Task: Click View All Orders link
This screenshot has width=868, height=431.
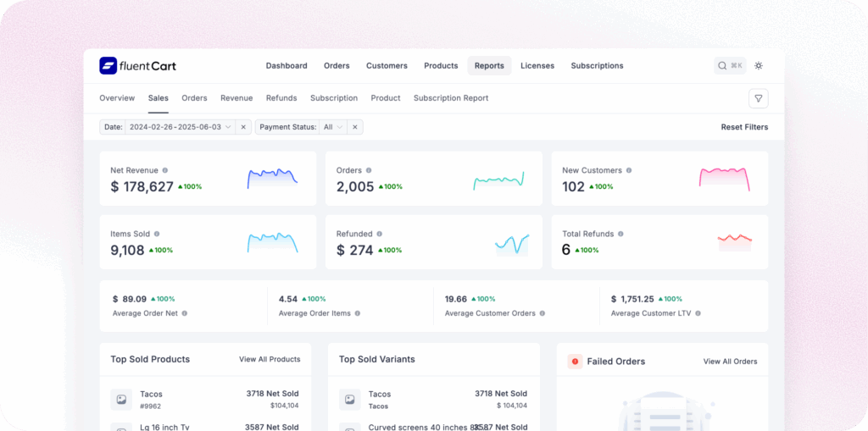Action: coord(730,362)
